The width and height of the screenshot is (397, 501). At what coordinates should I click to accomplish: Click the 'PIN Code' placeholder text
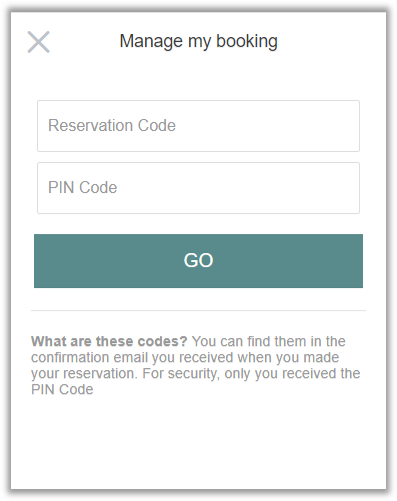coord(83,187)
